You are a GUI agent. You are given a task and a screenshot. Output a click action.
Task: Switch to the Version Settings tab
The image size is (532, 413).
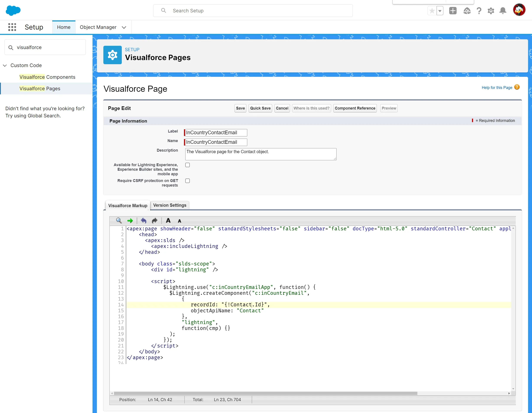pyautogui.click(x=170, y=205)
